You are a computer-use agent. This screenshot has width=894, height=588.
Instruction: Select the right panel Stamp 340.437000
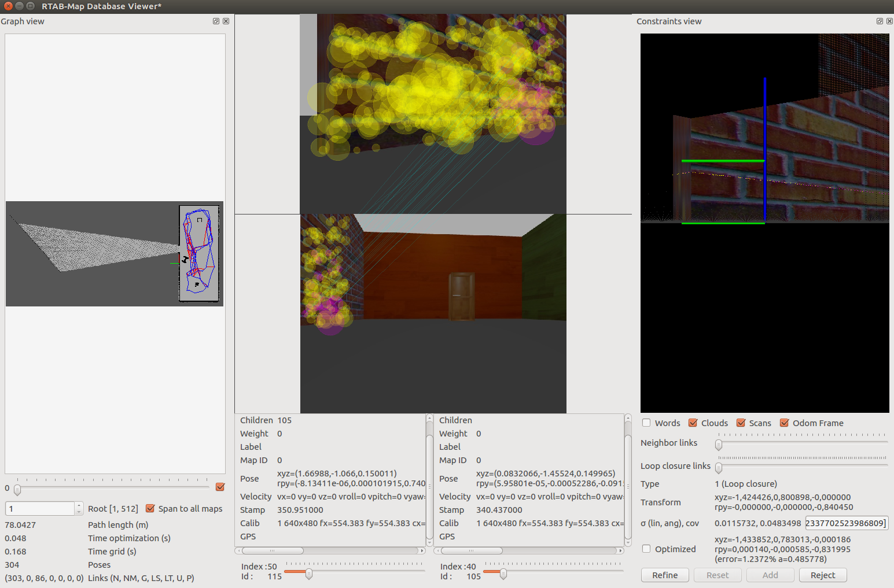[499, 510]
